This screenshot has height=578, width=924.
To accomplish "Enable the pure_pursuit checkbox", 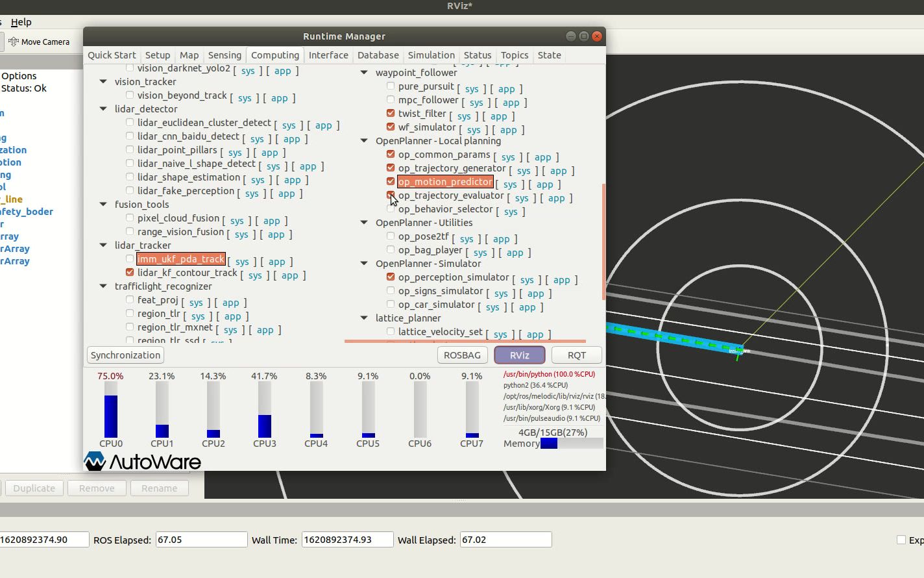I will 391,86.
